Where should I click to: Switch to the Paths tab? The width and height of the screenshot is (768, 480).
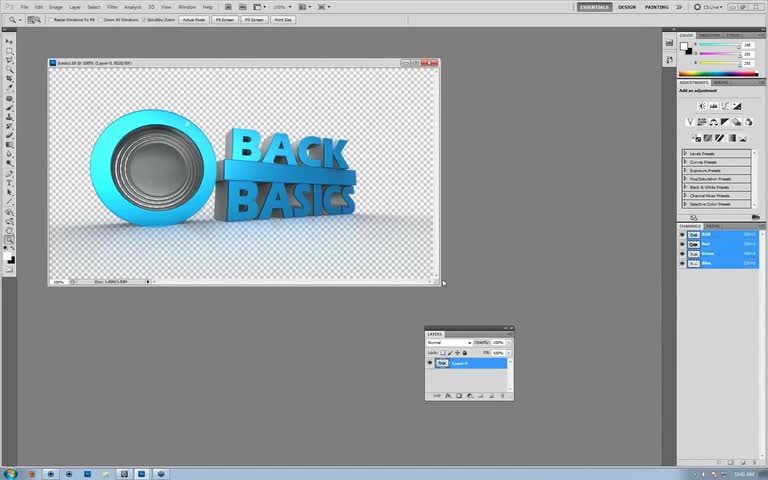(x=713, y=226)
